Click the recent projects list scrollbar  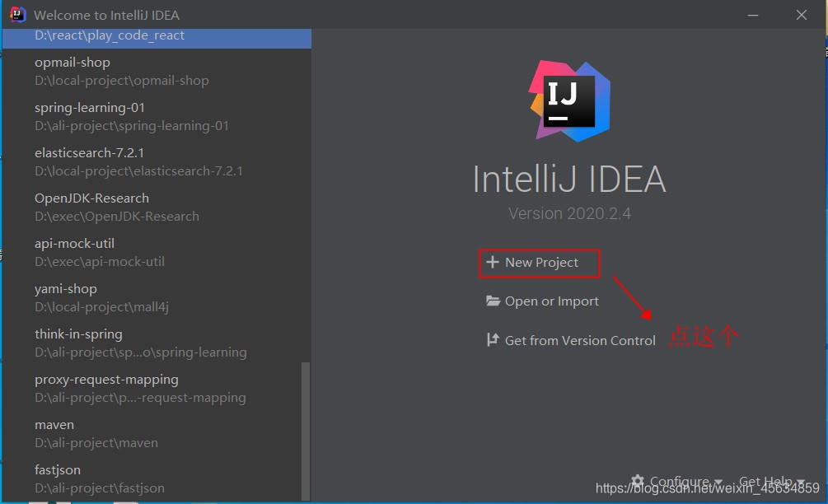click(305, 430)
